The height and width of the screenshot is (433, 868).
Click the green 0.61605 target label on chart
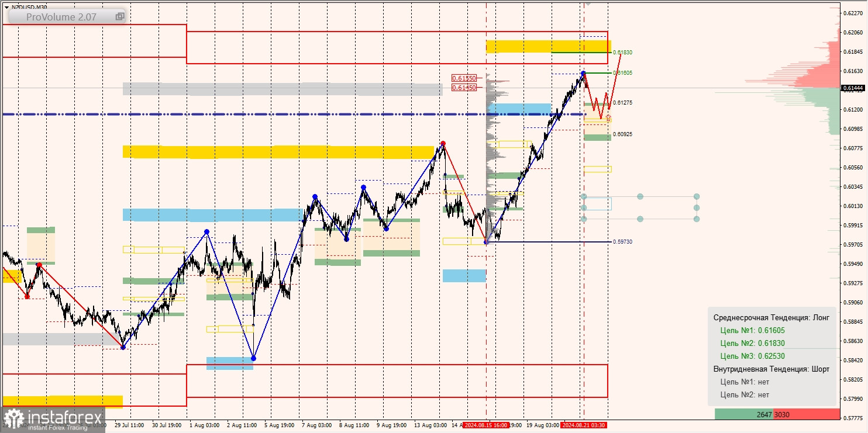click(623, 72)
